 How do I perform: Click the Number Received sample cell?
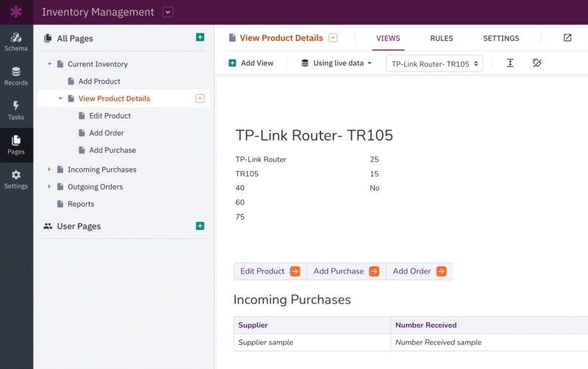490,343
